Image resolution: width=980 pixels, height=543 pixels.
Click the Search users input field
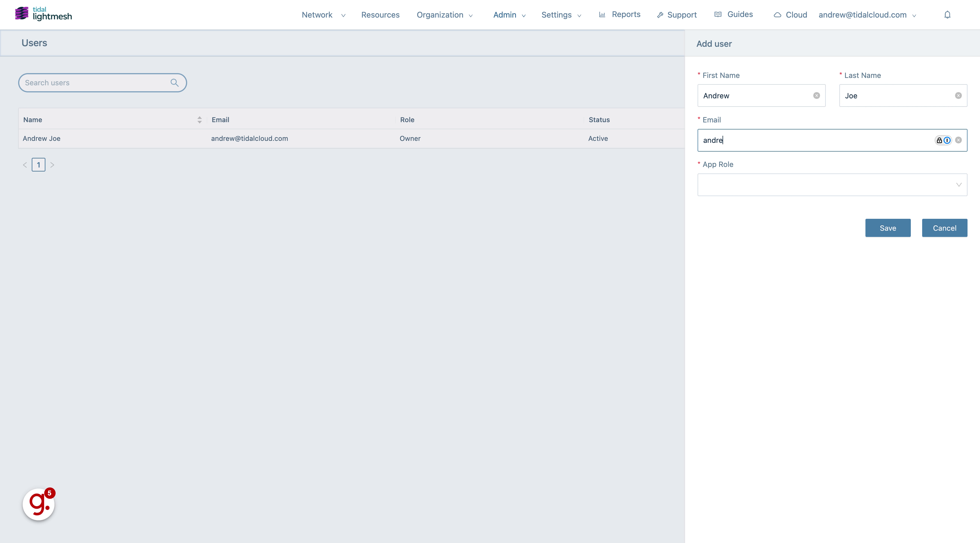click(102, 82)
